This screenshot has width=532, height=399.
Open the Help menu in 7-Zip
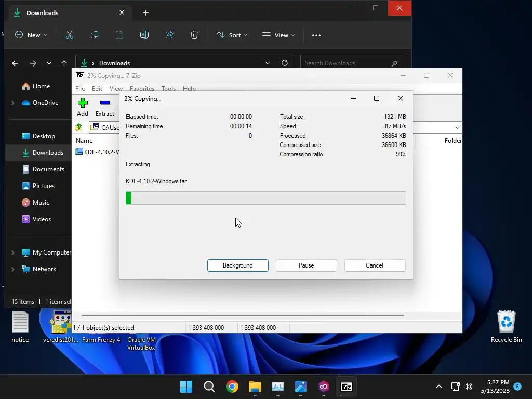[x=189, y=88]
